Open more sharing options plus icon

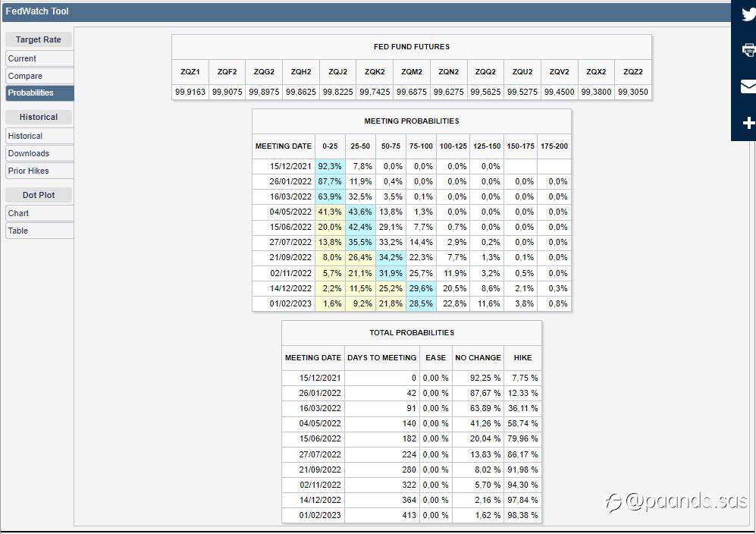pos(748,123)
